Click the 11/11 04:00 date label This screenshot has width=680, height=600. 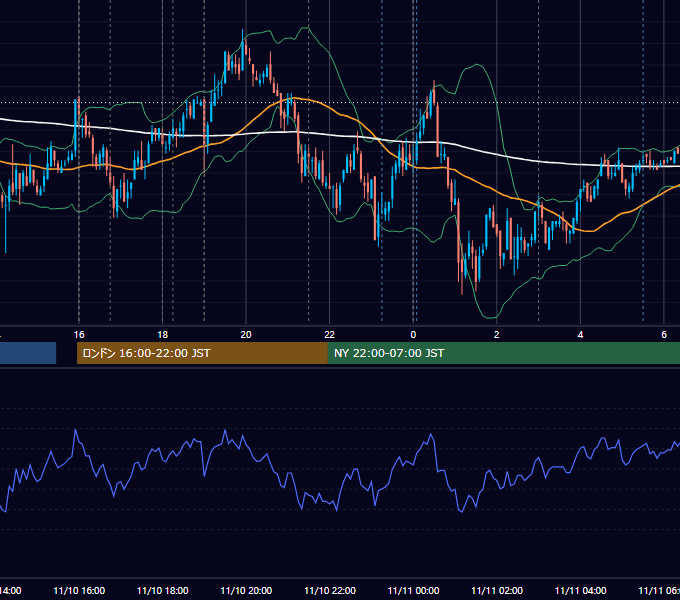581,590
